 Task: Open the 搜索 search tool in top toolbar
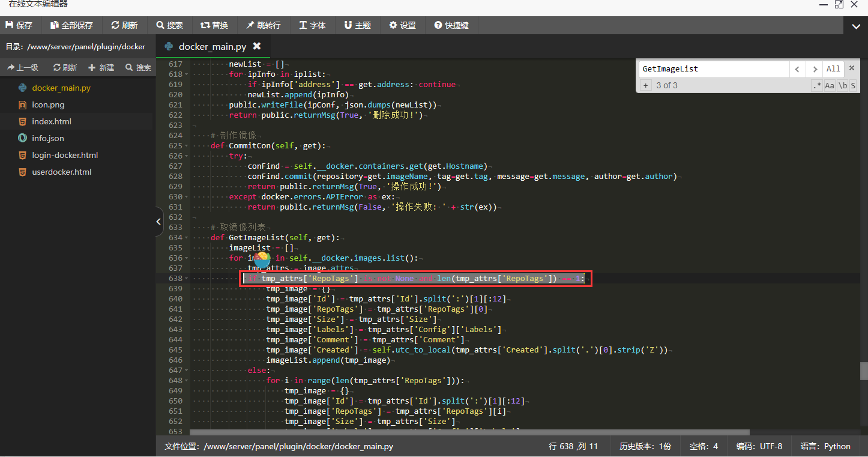click(x=170, y=25)
